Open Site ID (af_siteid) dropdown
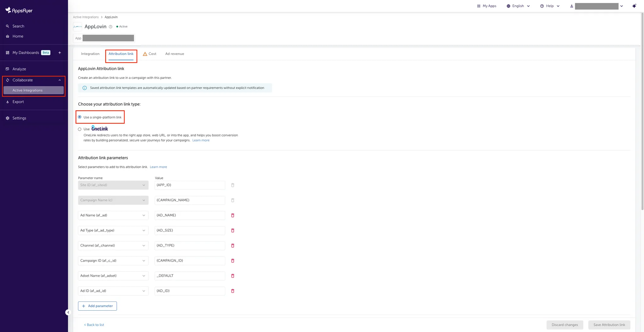 point(113,185)
